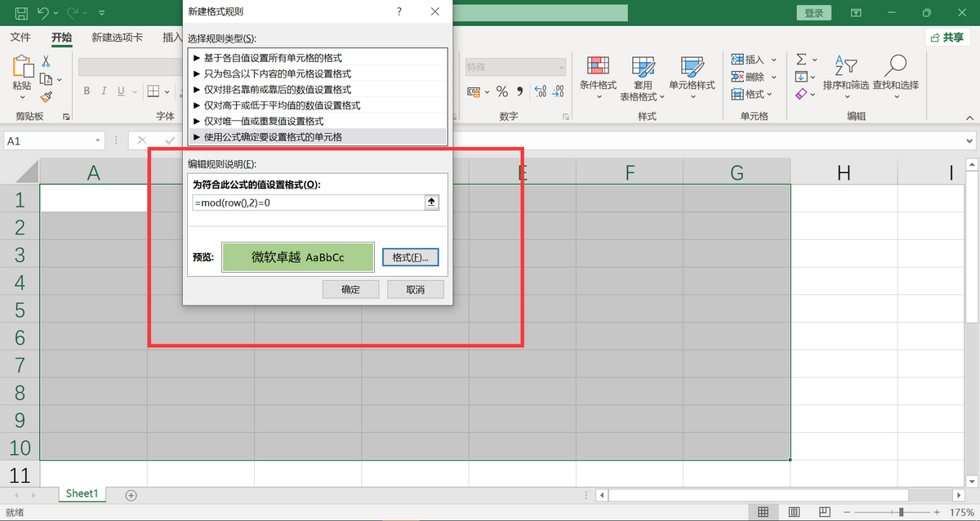Apply Percent Style (%) format
The width and height of the screenshot is (980, 521).
tap(502, 91)
